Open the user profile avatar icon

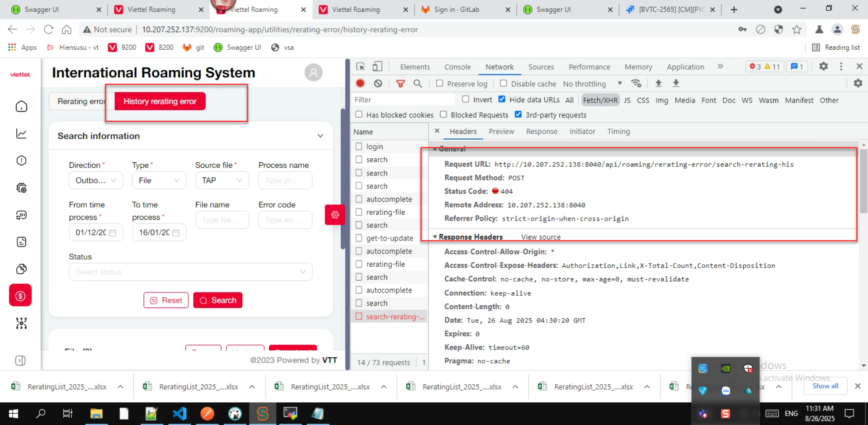313,72
